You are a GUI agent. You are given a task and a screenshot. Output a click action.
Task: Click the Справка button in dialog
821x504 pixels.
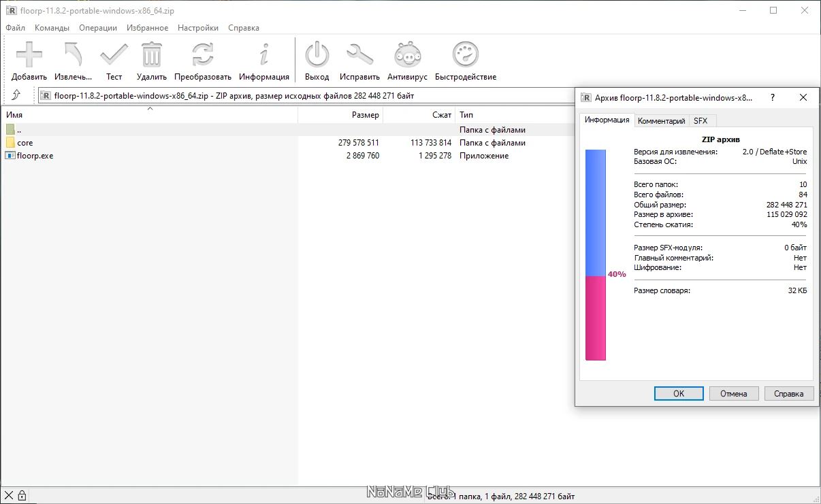(788, 393)
